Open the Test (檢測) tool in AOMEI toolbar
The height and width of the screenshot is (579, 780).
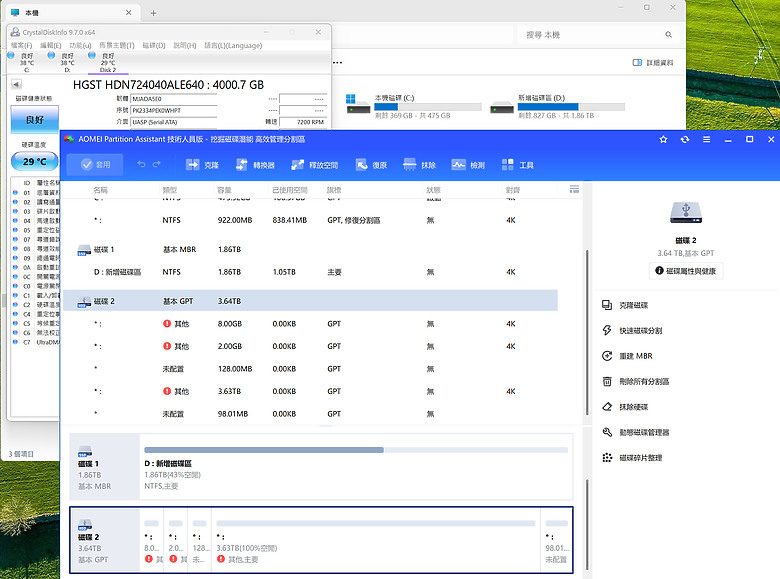pos(468,165)
